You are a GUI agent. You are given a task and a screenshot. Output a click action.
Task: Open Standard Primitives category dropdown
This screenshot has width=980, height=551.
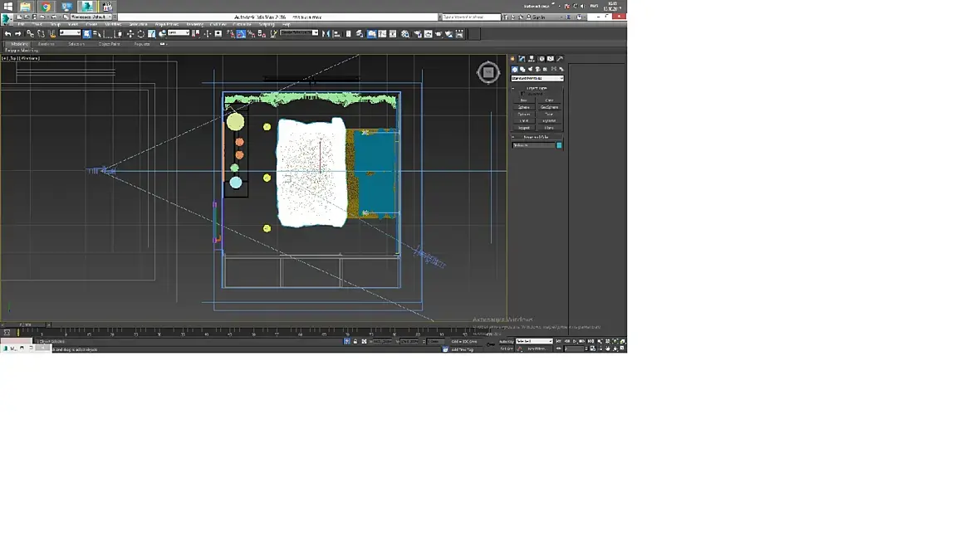537,78
